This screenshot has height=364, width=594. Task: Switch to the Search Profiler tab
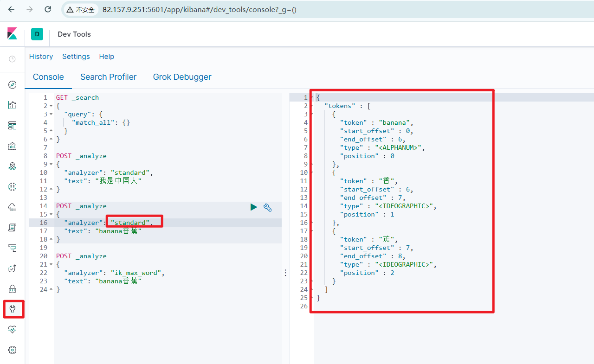(x=109, y=77)
